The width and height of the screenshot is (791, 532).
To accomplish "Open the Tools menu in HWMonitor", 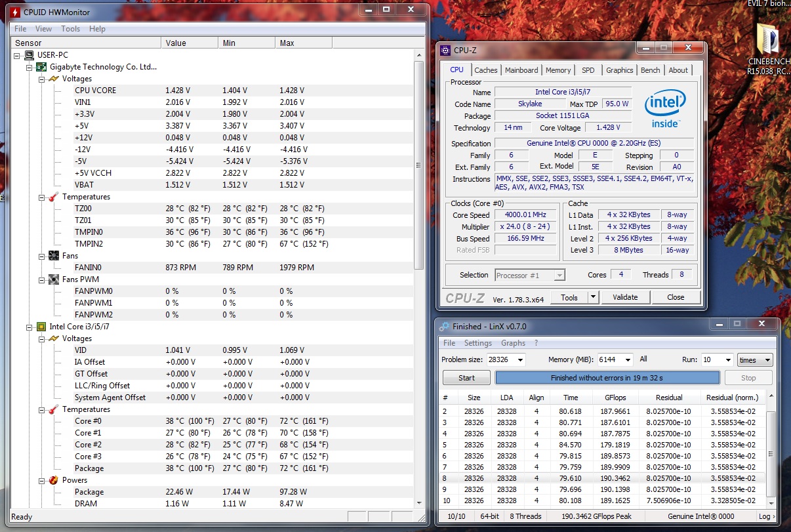I will click(70, 29).
